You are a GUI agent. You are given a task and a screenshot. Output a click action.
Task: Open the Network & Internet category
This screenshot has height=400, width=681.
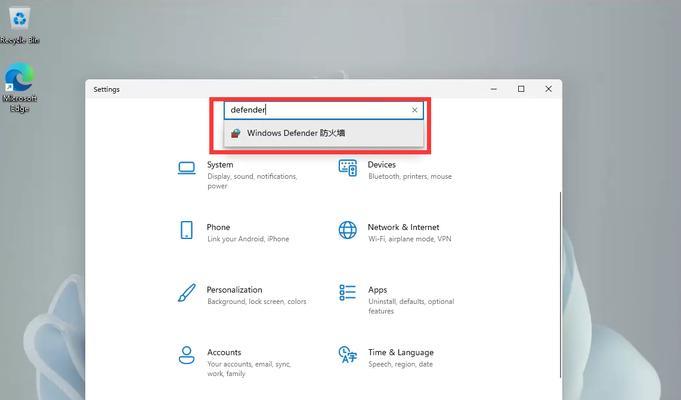pos(395,232)
